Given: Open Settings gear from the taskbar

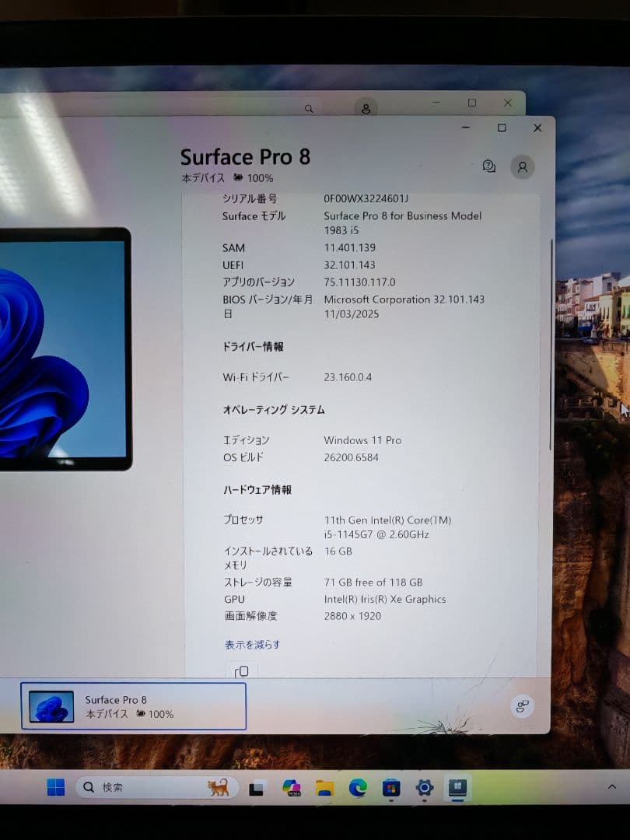Looking at the screenshot, I should pos(424,788).
